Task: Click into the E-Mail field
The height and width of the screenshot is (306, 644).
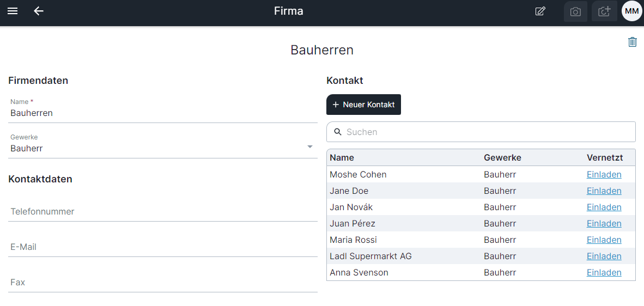Action: coord(163,247)
